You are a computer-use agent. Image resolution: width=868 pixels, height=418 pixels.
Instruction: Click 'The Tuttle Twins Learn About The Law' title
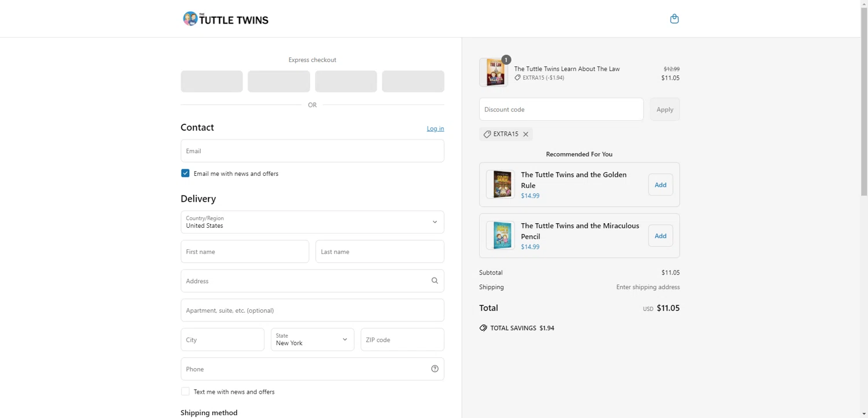pos(567,69)
